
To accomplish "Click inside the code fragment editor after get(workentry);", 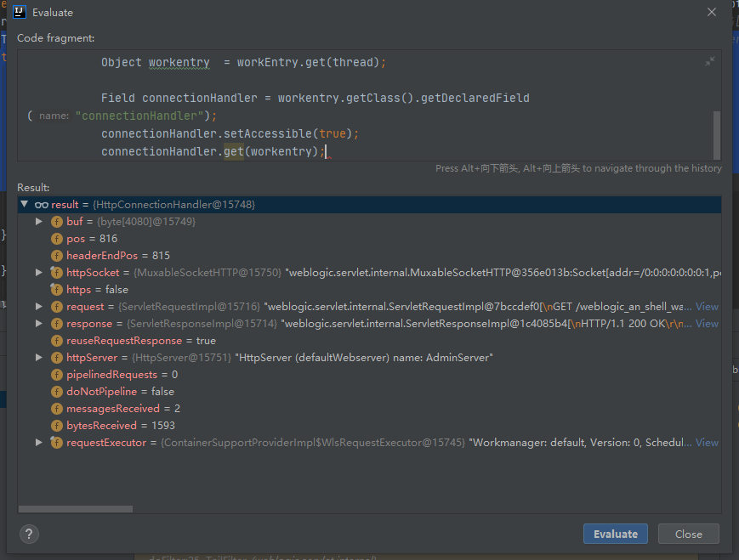I will point(327,151).
